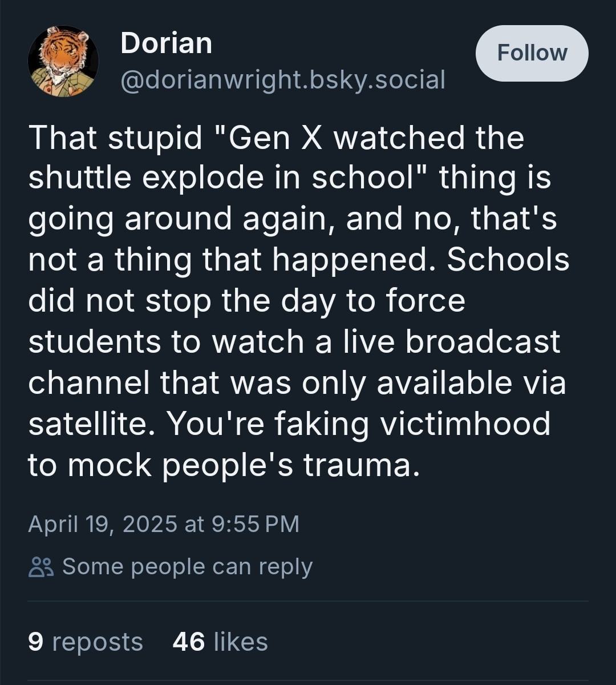This screenshot has height=685, width=616.
Task: Open the April 19, 2025 timestamp
Action: pyautogui.click(x=163, y=523)
